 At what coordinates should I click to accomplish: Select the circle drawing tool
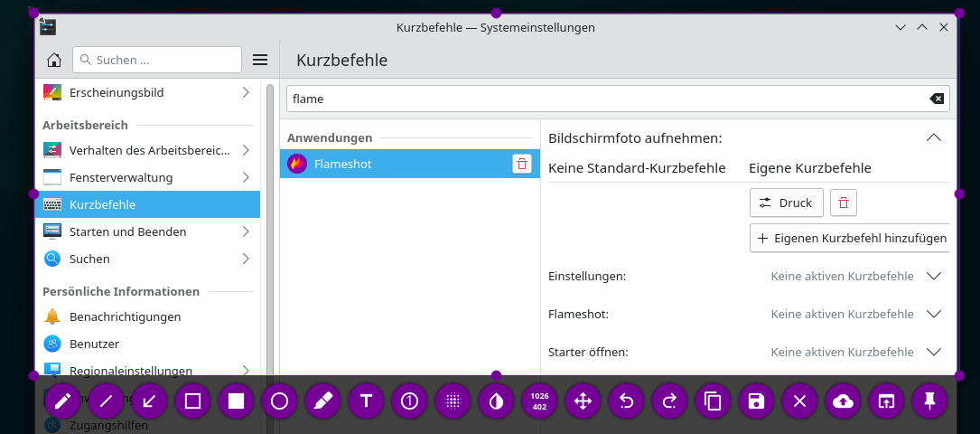point(279,401)
